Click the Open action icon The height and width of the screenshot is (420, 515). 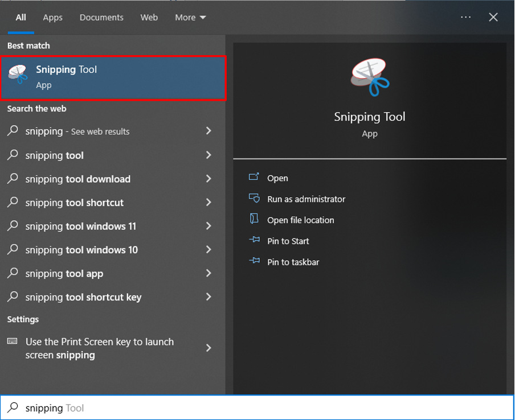(254, 177)
